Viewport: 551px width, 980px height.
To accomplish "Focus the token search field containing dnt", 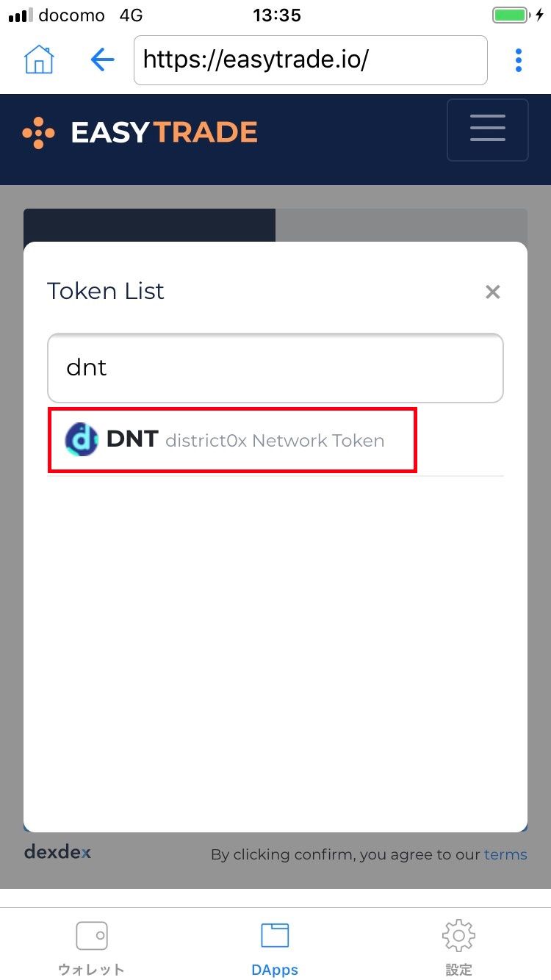I will coord(275,367).
